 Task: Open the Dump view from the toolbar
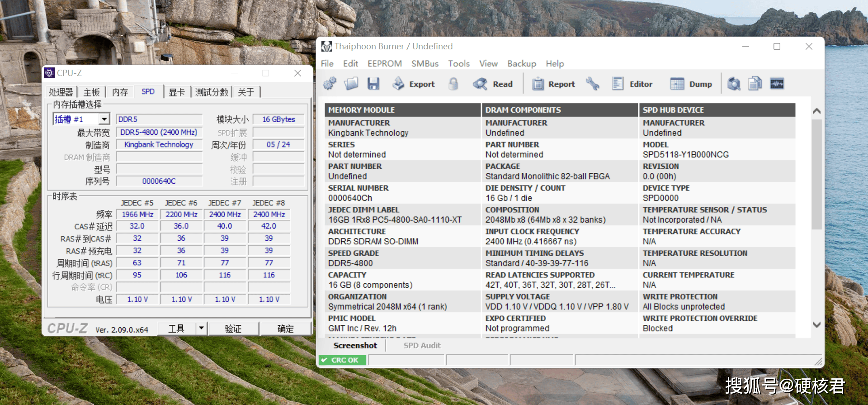691,84
